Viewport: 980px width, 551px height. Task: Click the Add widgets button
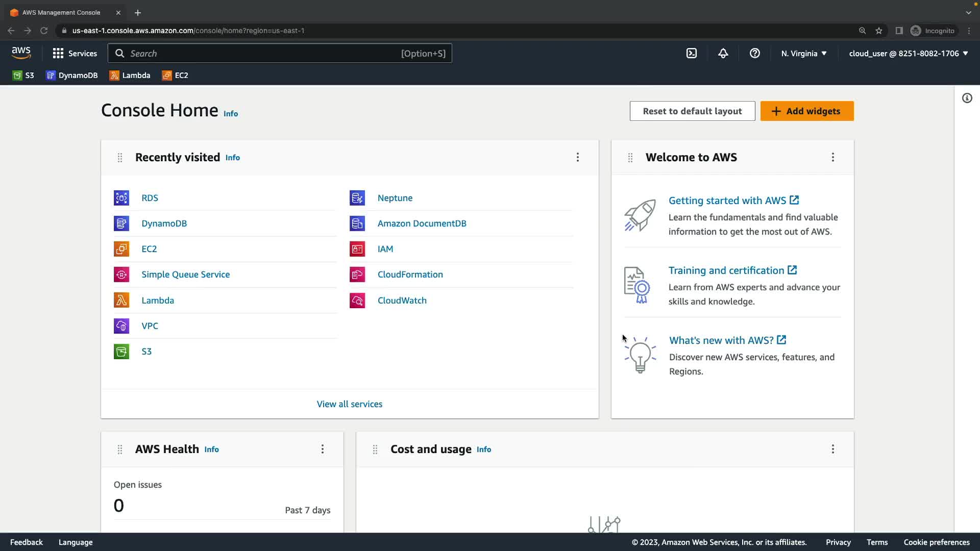coord(807,111)
